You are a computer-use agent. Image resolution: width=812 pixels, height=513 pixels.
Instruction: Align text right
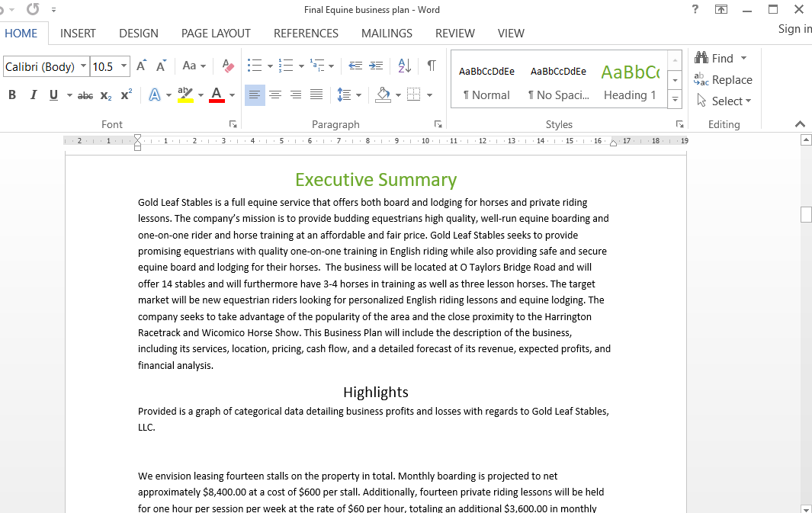click(296, 95)
